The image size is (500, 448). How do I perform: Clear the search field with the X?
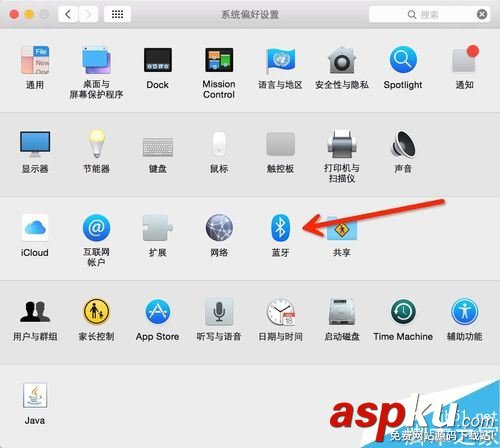click(x=482, y=14)
